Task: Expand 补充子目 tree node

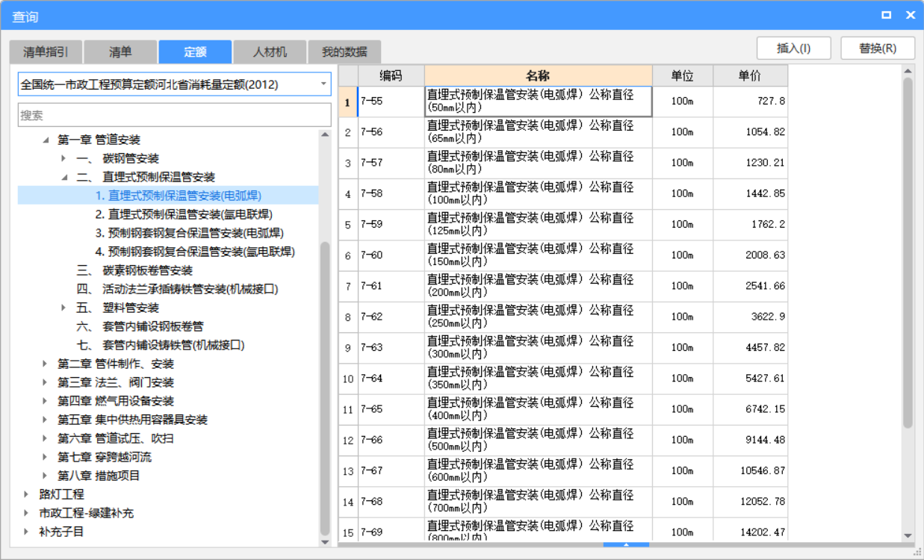Action: tap(26, 532)
